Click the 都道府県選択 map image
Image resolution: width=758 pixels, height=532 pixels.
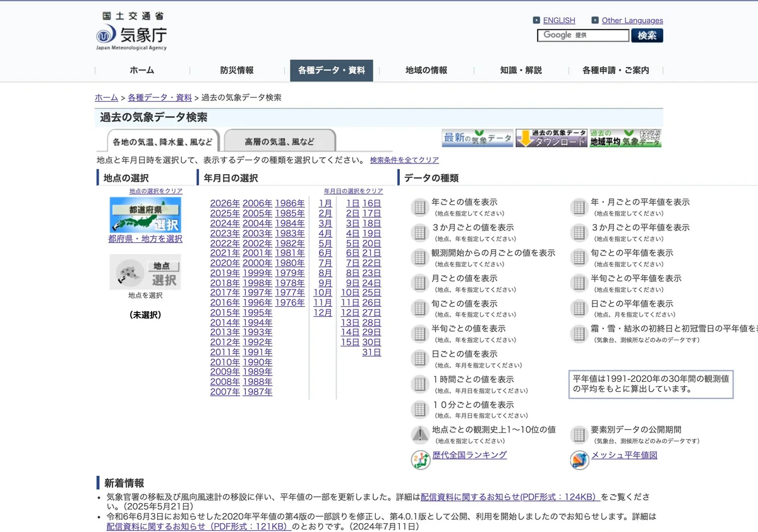(x=145, y=215)
